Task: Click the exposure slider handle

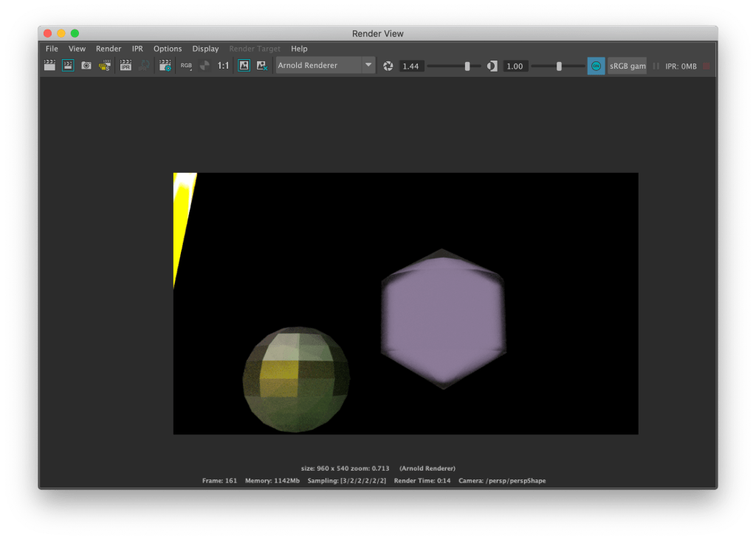Action: click(467, 66)
